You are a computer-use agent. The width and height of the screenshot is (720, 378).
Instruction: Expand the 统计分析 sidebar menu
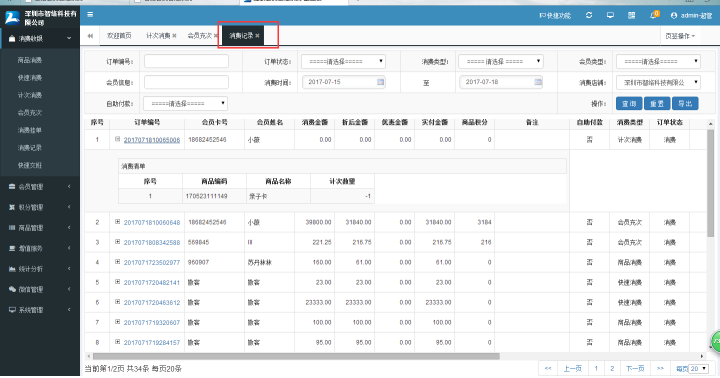(x=40, y=269)
